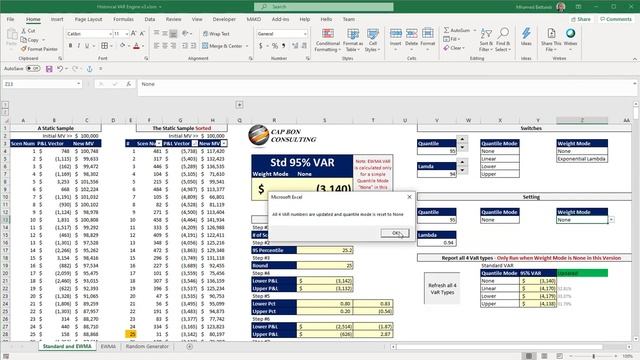Click the Cut command

click(x=28, y=31)
